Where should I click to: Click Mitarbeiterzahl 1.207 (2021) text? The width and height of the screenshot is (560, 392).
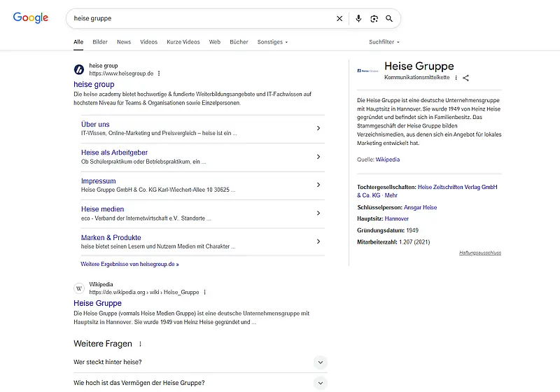pyautogui.click(x=393, y=242)
